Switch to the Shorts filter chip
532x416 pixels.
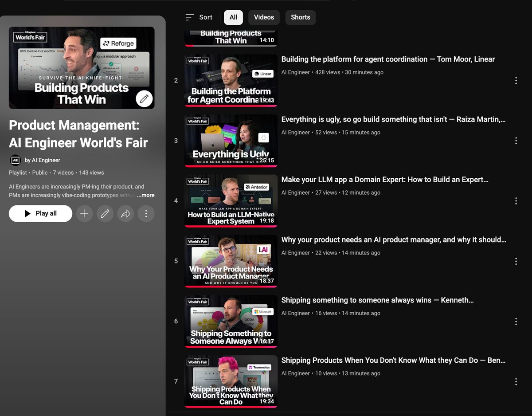300,17
